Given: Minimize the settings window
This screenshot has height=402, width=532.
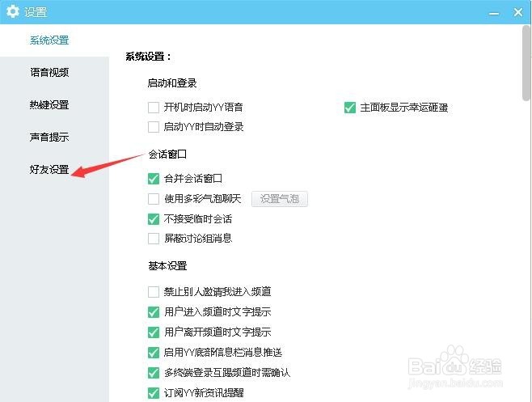Looking at the screenshot, I should coord(494,13).
